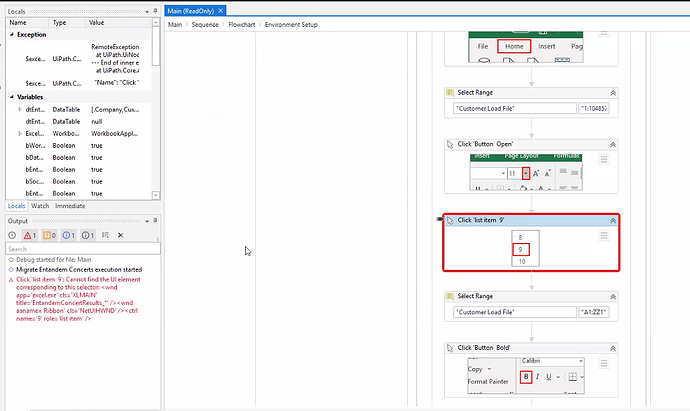Click the Output Search field
690x411 pixels.
83,249
